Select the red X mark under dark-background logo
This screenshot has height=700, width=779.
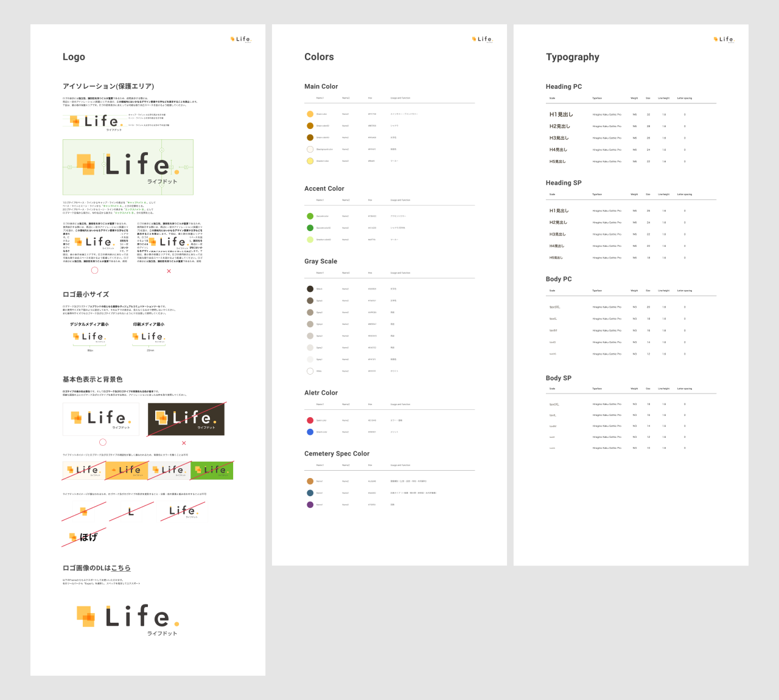pos(184,443)
